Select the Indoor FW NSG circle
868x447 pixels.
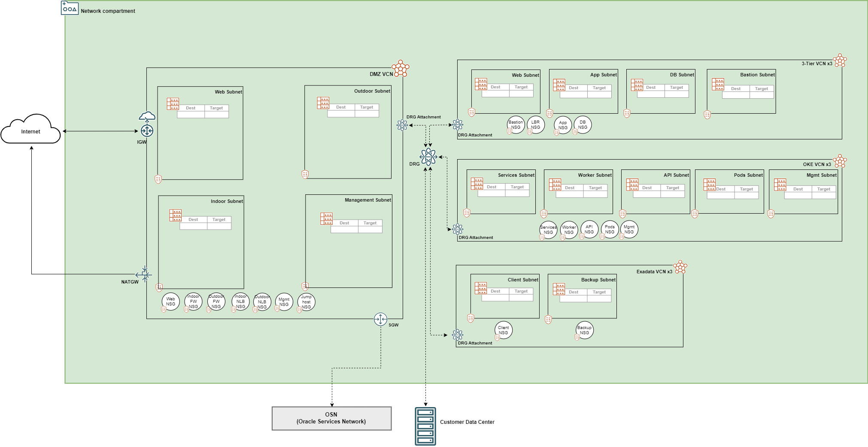194,302
